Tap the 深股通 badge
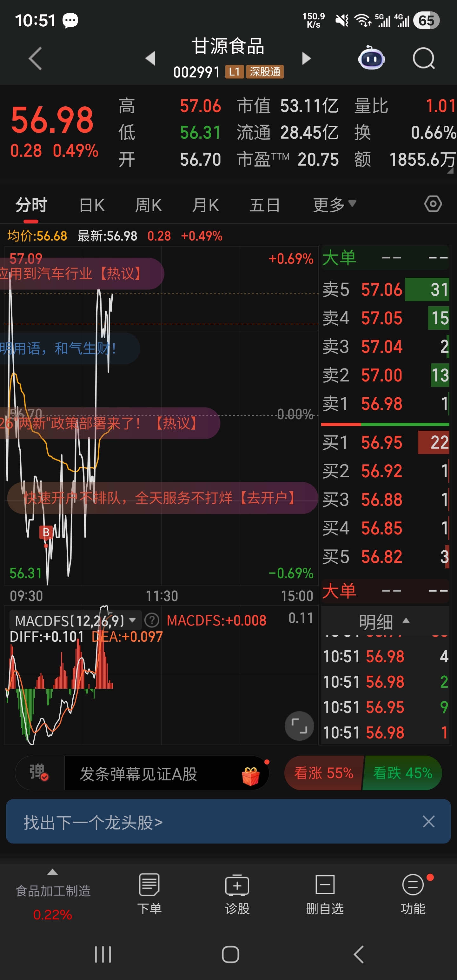 pos(265,71)
